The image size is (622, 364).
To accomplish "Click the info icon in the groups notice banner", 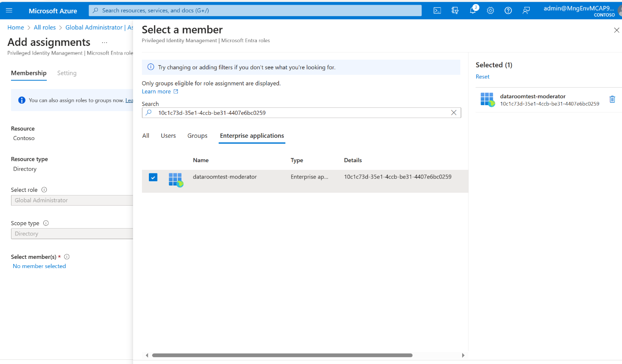I will [22, 100].
